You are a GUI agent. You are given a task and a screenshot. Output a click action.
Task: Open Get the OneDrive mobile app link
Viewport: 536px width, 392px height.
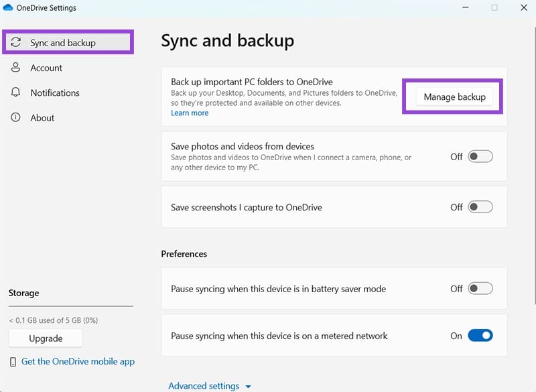(x=78, y=361)
